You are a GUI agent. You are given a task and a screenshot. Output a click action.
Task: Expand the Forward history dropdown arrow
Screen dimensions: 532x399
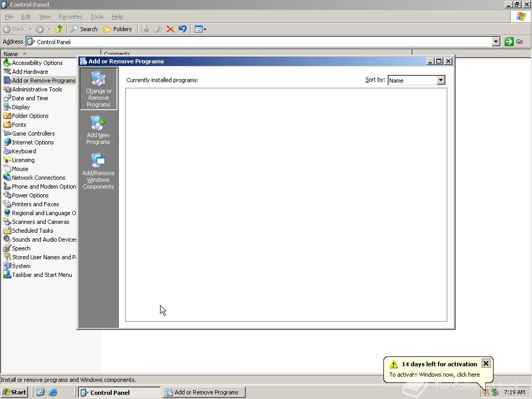coord(49,29)
